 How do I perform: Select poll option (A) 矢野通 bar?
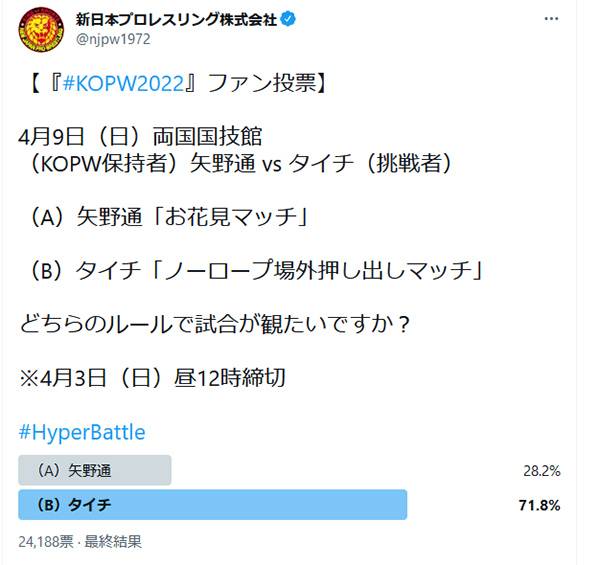pos(95,470)
